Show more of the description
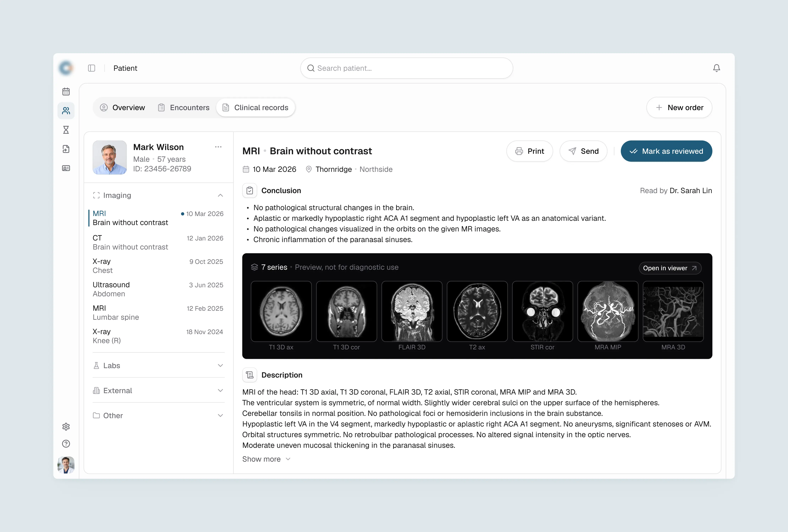This screenshot has height=532, width=788. (267, 459)
